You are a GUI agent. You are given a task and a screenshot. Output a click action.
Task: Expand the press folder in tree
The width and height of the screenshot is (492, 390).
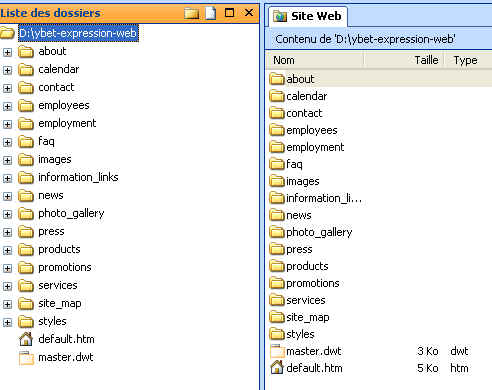7,232
